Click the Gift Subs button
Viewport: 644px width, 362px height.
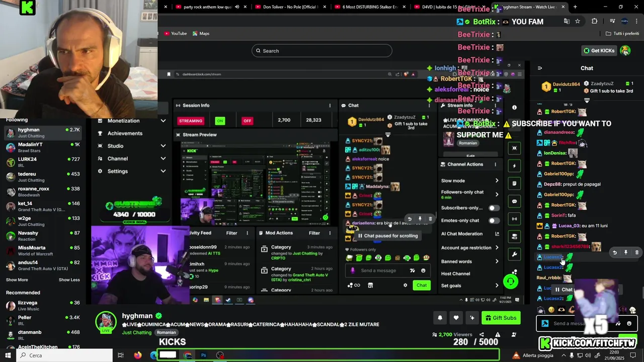pyautogui.click(x=500, y=318)
